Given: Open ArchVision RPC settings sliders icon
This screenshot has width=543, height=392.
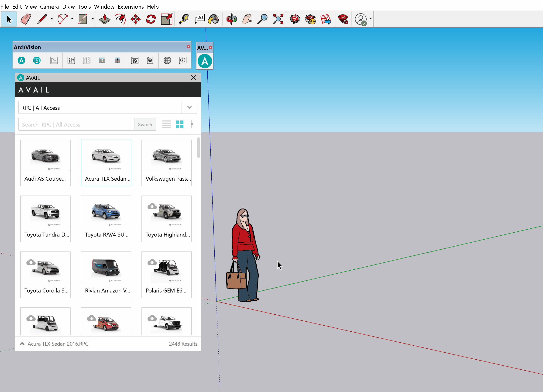Looking at the screenshot, I should [71, 60].
